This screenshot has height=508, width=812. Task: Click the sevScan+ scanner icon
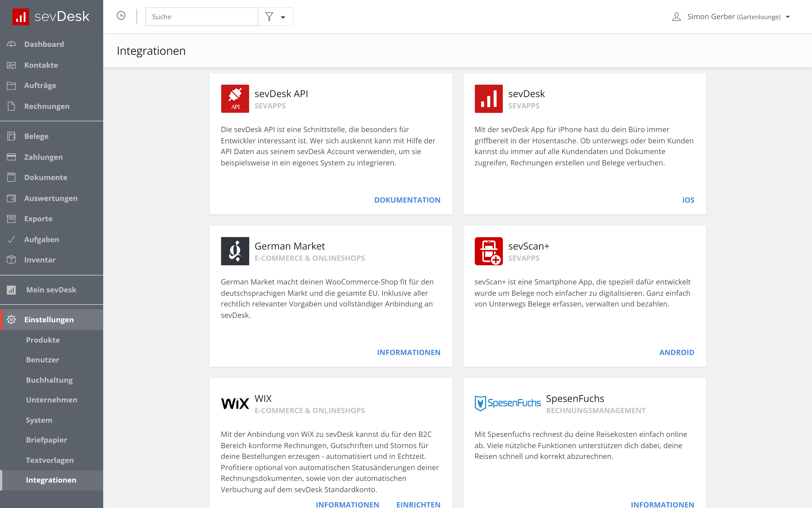click(x=489, y=251)
